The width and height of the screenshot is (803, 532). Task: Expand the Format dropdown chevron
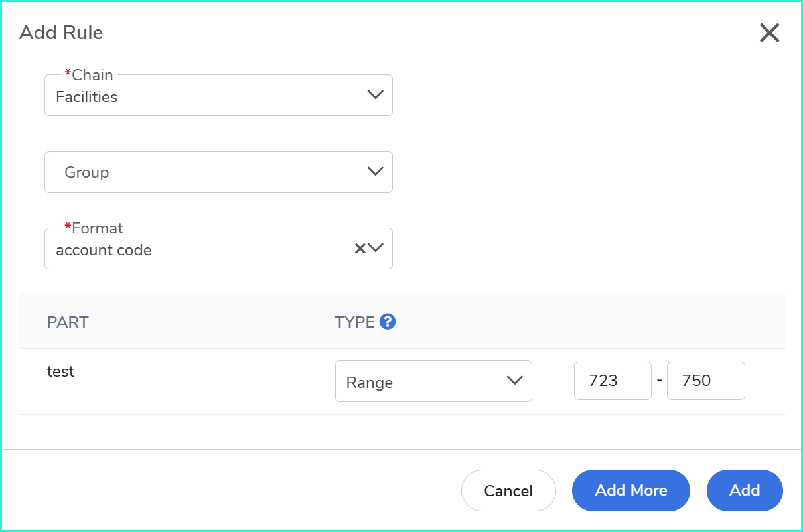click(376, 248)
